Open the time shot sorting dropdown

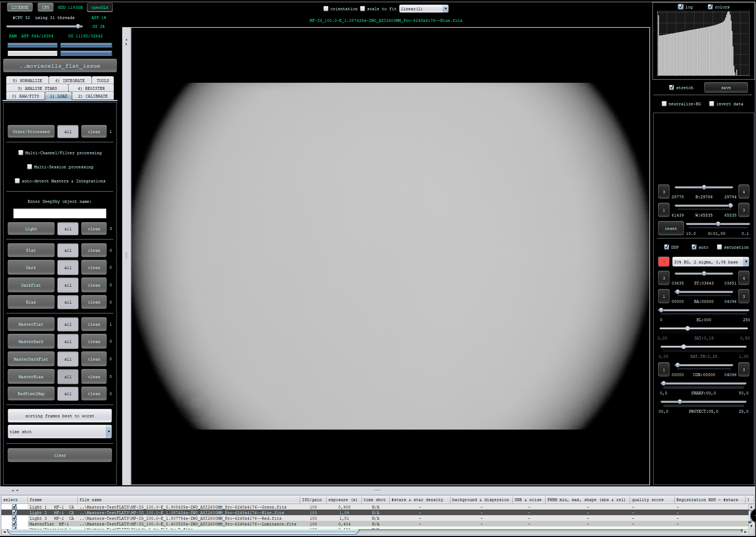(x=109, y=431)
